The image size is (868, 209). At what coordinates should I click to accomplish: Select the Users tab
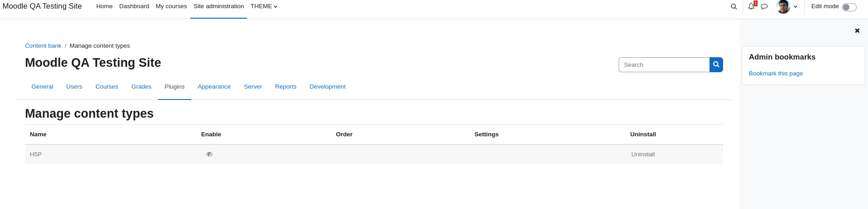[74, 87]
